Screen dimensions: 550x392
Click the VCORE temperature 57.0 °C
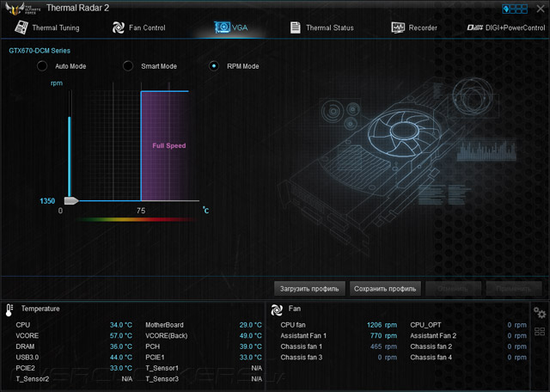pyautogui.click(x=121, y=336)
